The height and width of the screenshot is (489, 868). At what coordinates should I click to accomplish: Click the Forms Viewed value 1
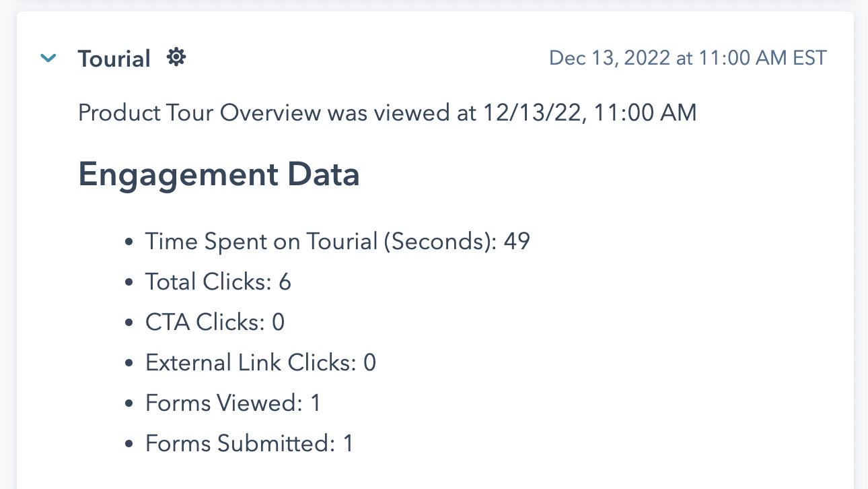(316, 403)
